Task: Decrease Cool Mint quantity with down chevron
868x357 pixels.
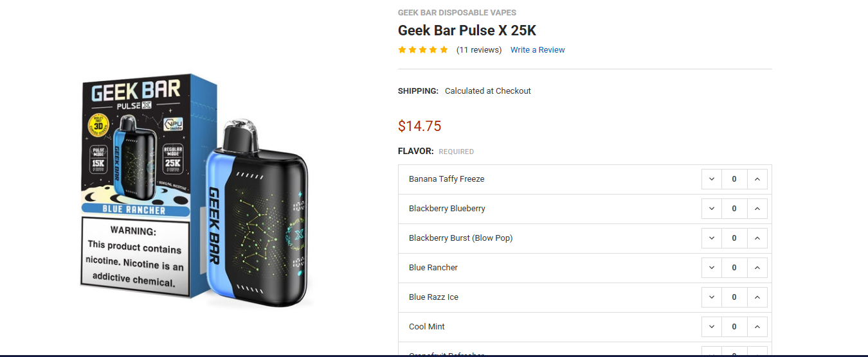Action: click(x=712, y=327)
